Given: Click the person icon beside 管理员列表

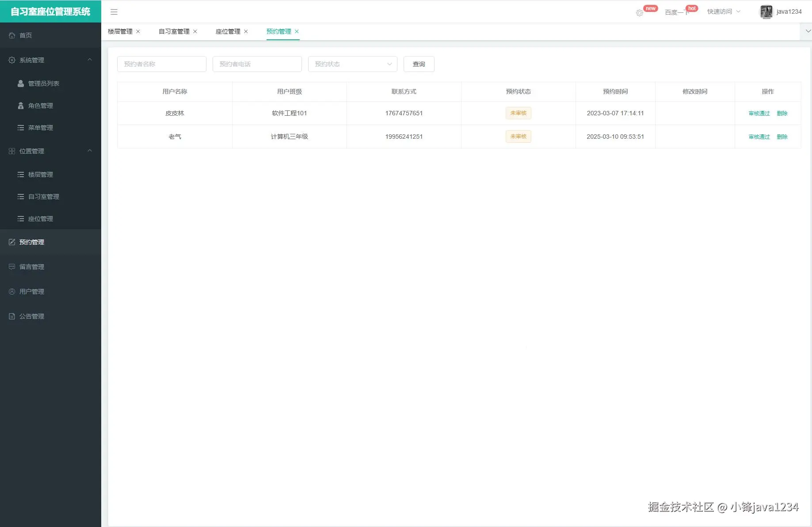Looking at the screenshot, I should click(21, 83).
